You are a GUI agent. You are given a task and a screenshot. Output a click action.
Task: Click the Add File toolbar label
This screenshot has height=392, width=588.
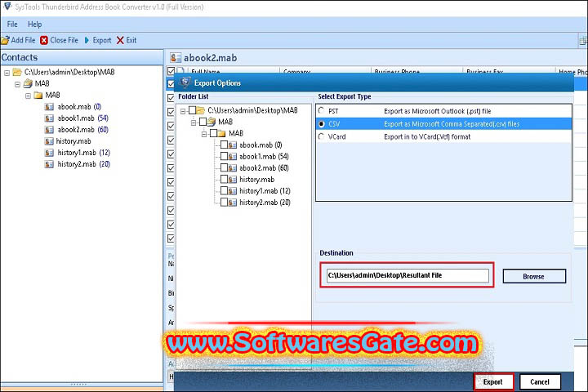[x=23, y=40]
